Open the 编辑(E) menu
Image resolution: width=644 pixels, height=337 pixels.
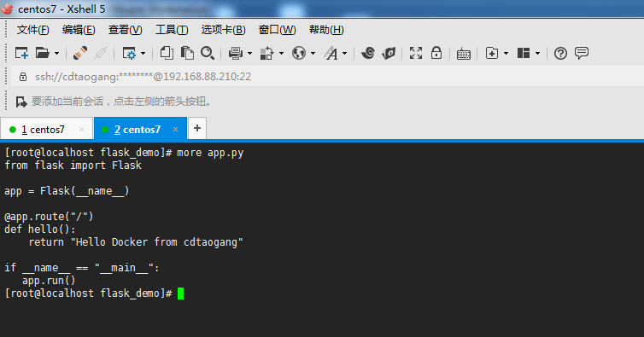click(x=79, y=30)
